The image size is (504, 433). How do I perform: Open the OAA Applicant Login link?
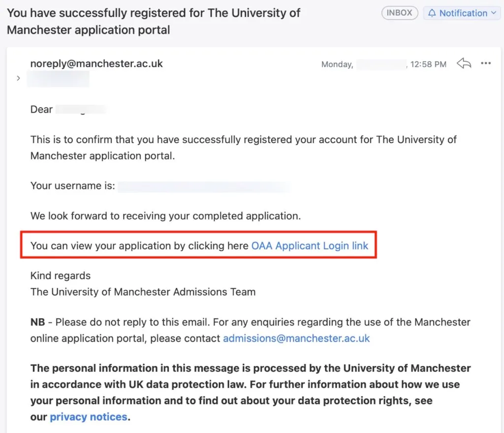point(310,246)
